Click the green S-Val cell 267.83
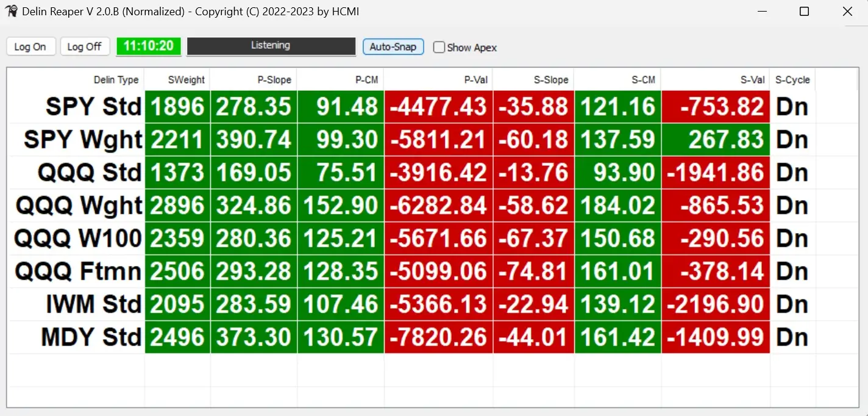The image size is (868, 416). (x=715, y=140)
